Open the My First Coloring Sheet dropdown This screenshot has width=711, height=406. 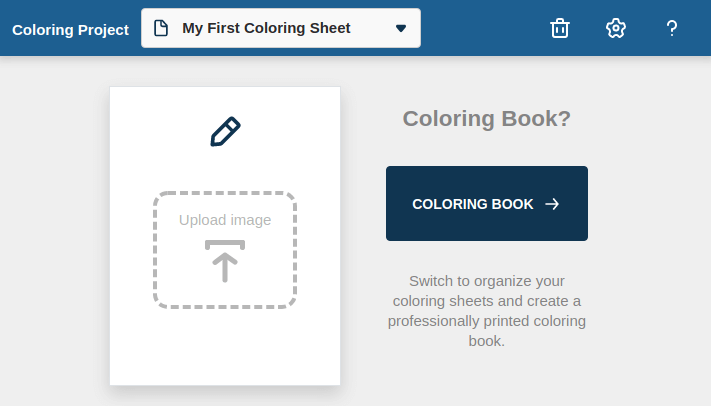[281, 28]
